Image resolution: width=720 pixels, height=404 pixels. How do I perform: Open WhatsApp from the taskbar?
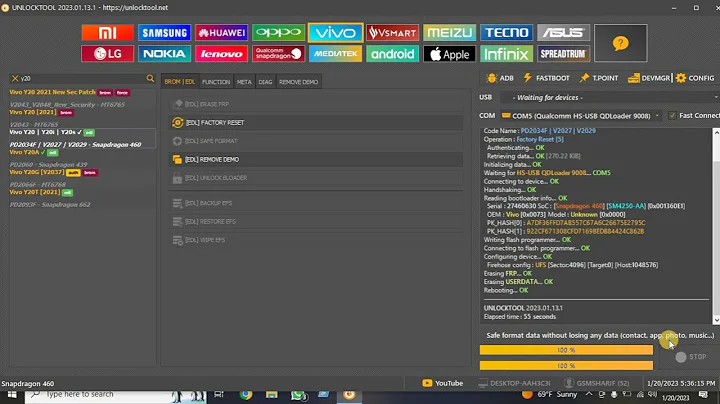(x=298, y=395)
